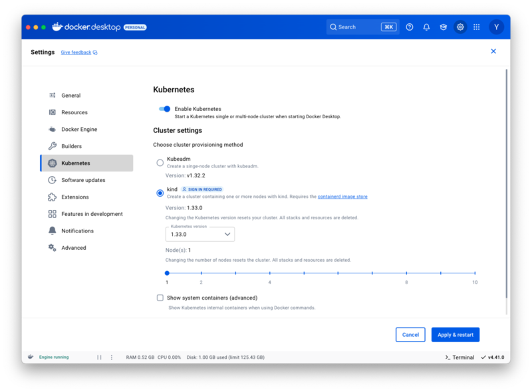Click the Kubernetes wheel icon in sidebar
This screenshot has height=392, width=532.
click(53, 163)
